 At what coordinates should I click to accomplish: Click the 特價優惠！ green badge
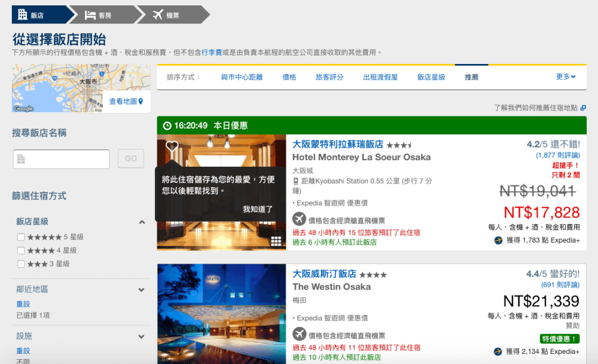coord(560,339)
